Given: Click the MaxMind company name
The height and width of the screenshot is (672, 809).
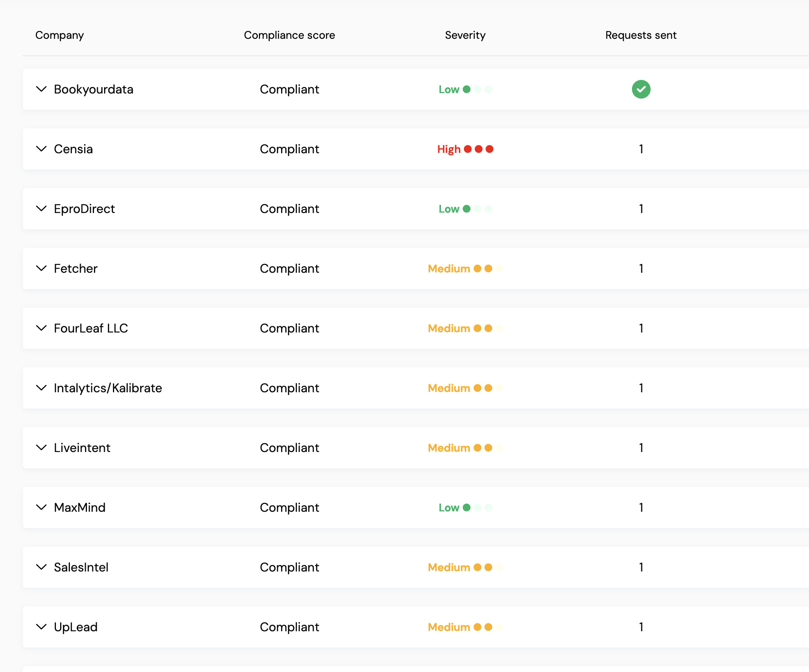Looking at the screenshot, I should point(80,507).
